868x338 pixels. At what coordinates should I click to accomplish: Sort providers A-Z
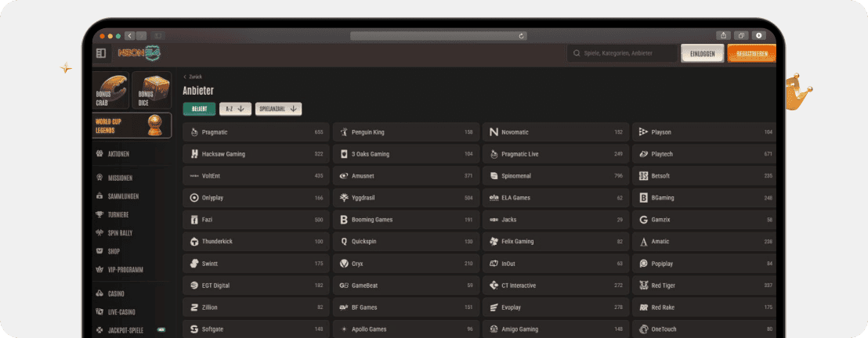[235, 109]
